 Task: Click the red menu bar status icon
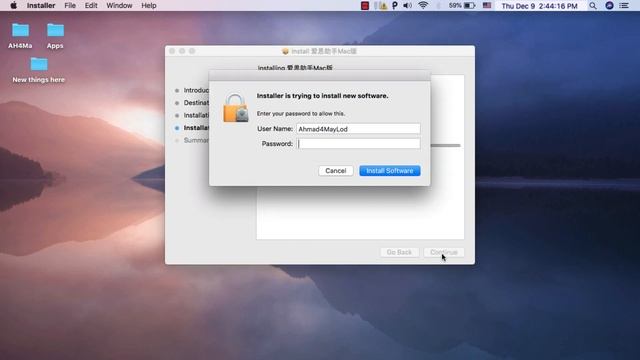click(x=365, y=5)
